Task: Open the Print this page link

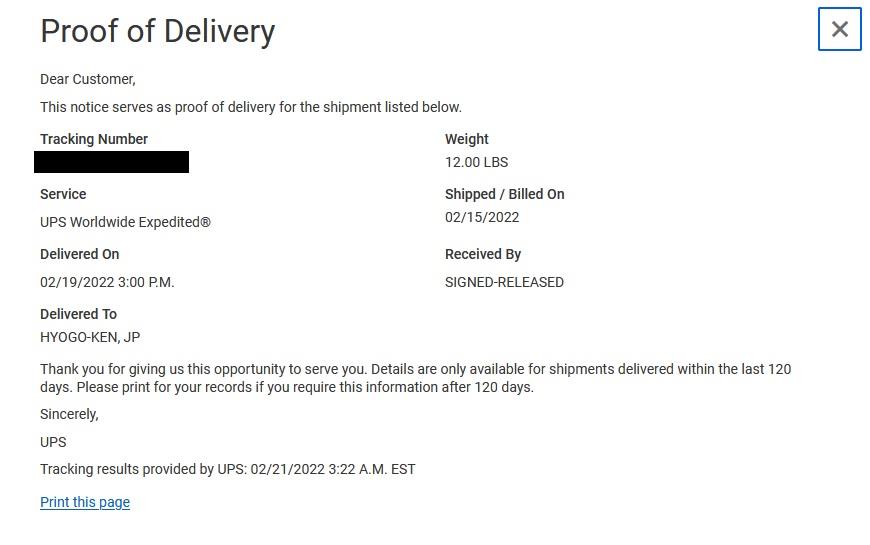Action: (85, 502)
